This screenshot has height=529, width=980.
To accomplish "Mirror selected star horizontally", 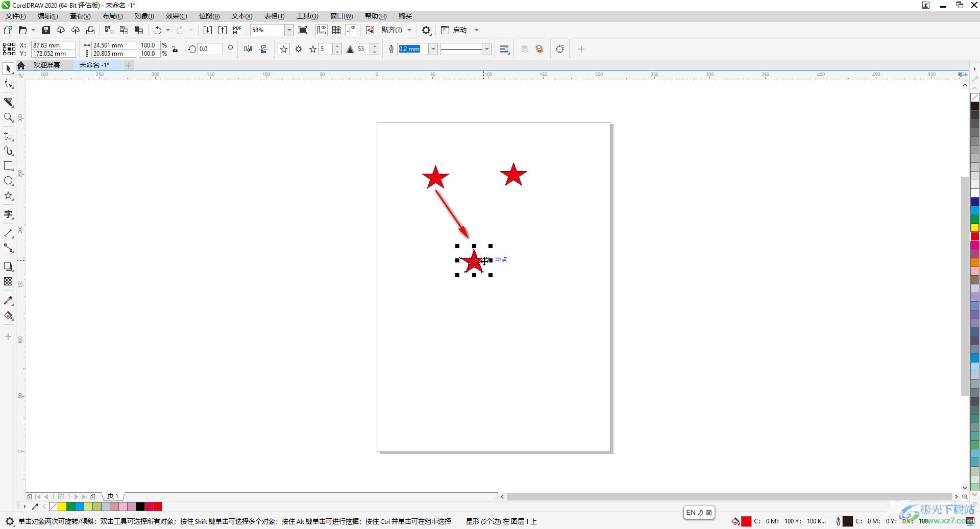I will pos(248,49).
